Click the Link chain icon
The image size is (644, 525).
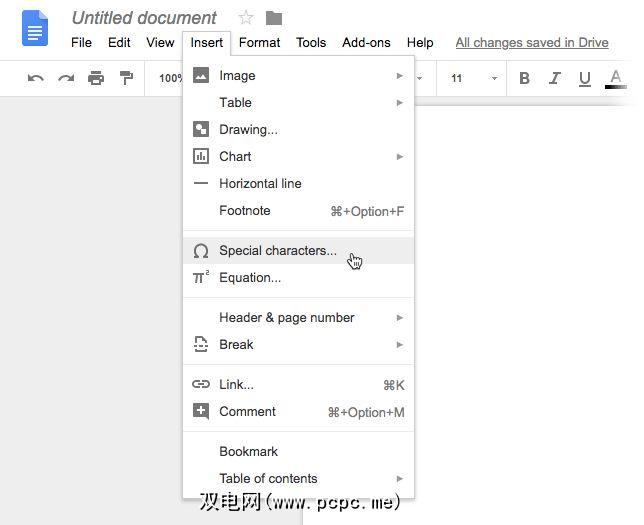[x=201, y=384]
